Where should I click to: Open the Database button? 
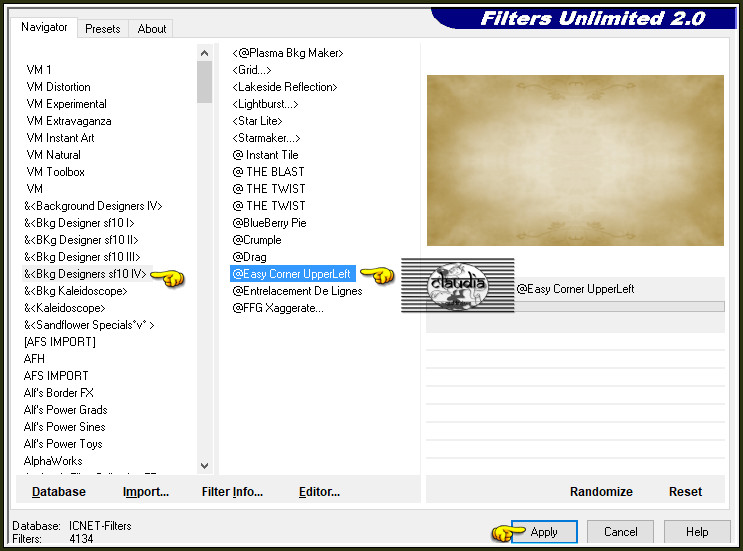[x=59, y=492]
